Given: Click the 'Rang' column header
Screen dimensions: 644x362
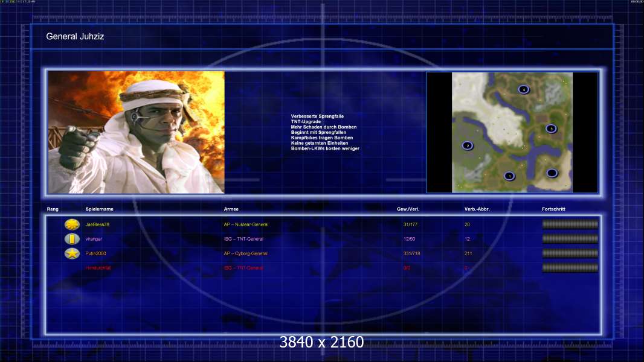Looking at the screenshot, I should pyautogui.click(x=53, y=209).
